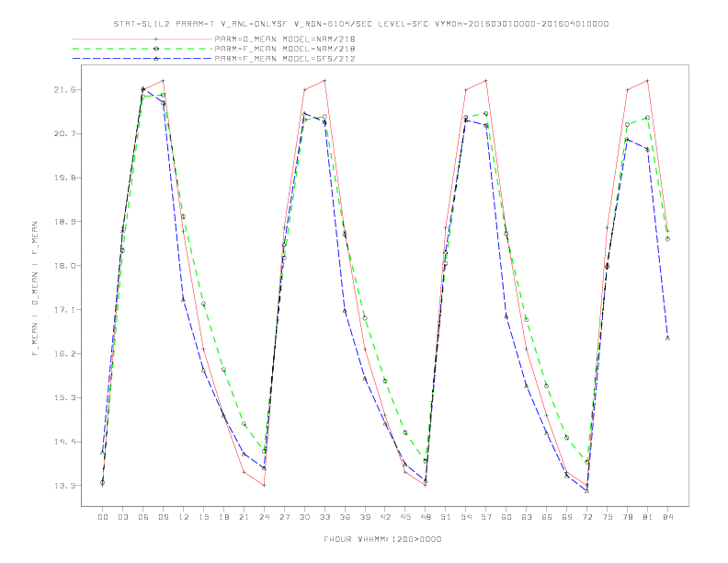728x563 pixels.
Task: Click the green NAM circle marker at hour 84
Action: 667,239
